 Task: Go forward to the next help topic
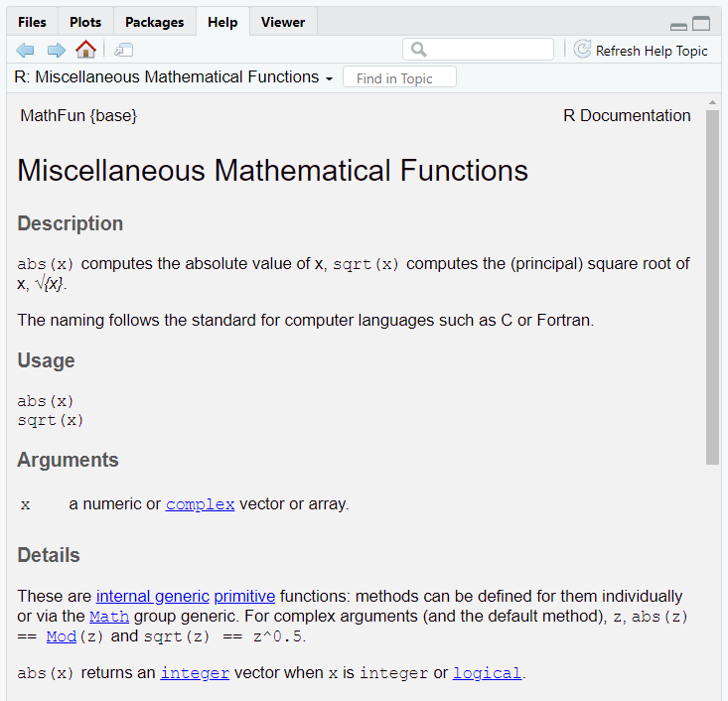coord(57,50)
